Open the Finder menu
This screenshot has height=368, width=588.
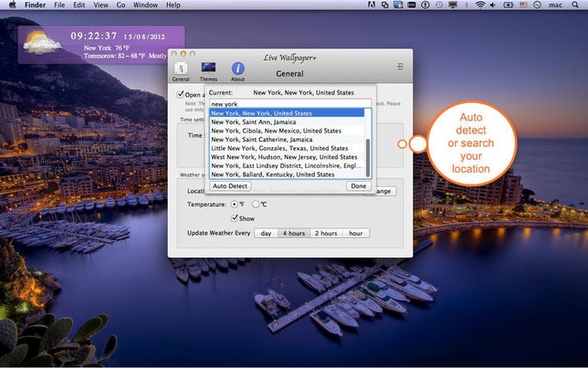tap(35, 5)
